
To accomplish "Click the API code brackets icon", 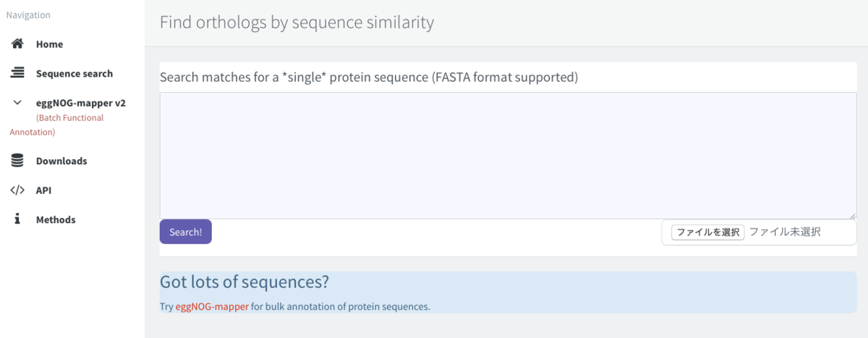I will coord(17,190).
